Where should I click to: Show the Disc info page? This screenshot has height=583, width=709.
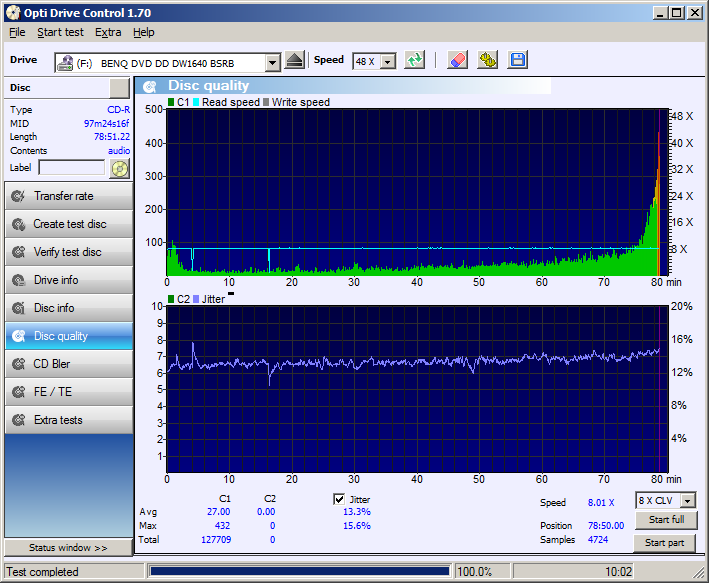point(69,308)
